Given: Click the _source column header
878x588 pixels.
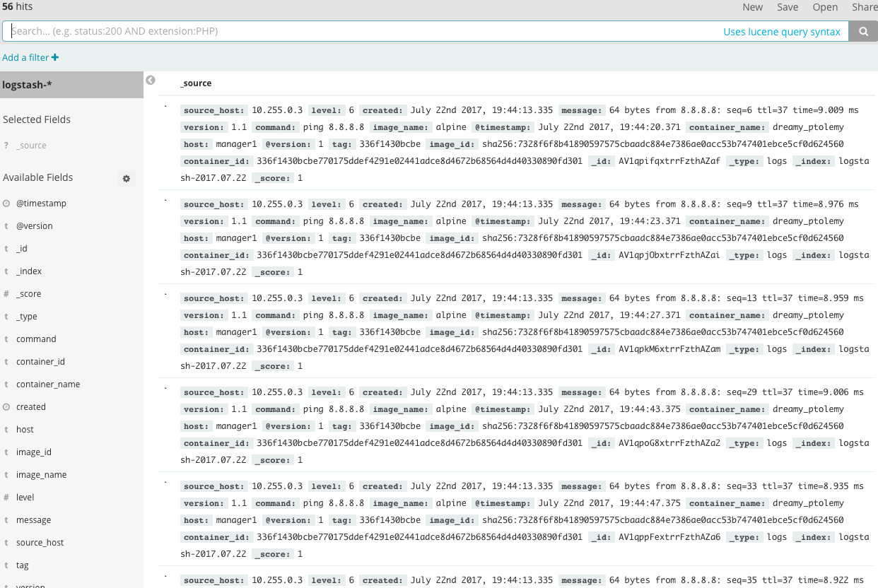Looking at the screenshot, I should tap(196, 83).
